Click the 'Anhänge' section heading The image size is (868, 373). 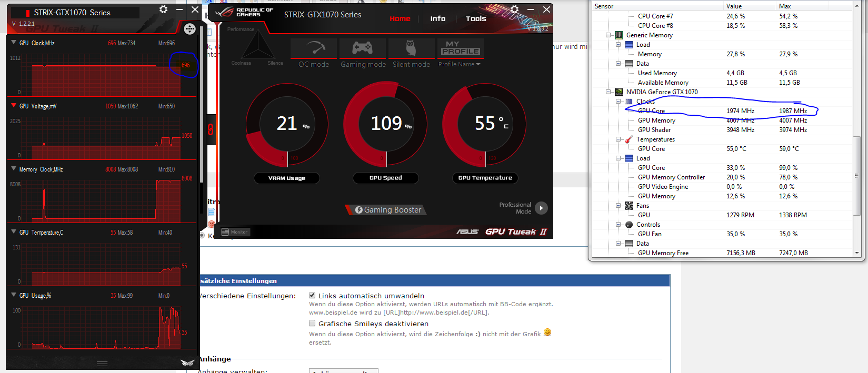click(x=215, y=359)
